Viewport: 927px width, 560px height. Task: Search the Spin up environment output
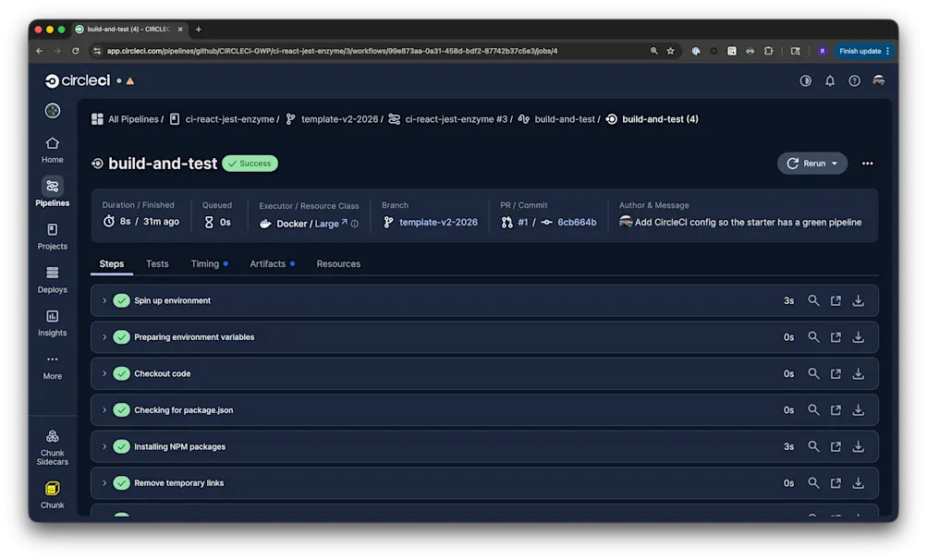[x=813, y=300]
